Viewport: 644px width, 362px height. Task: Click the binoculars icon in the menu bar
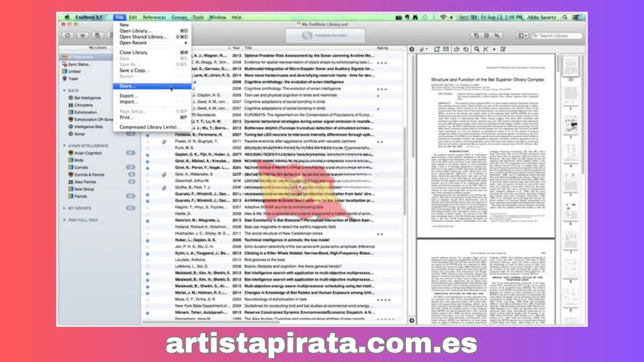point(415,17)
